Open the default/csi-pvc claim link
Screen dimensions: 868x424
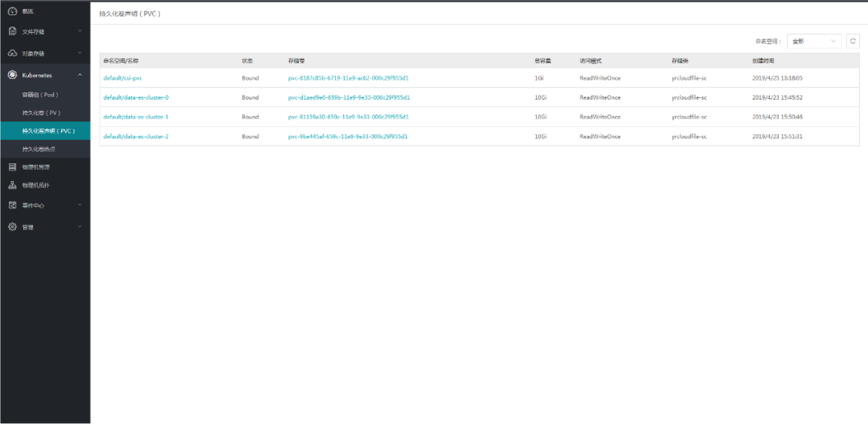pyautogui.click(x=123, y=78)
